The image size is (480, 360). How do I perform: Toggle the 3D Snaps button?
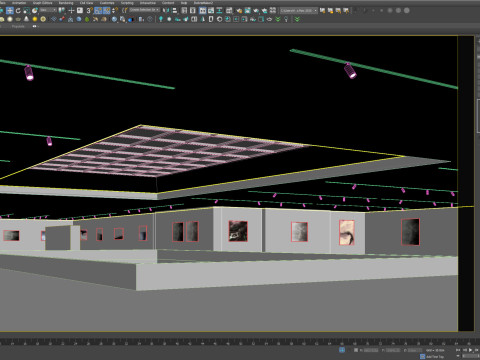point(89,10)
